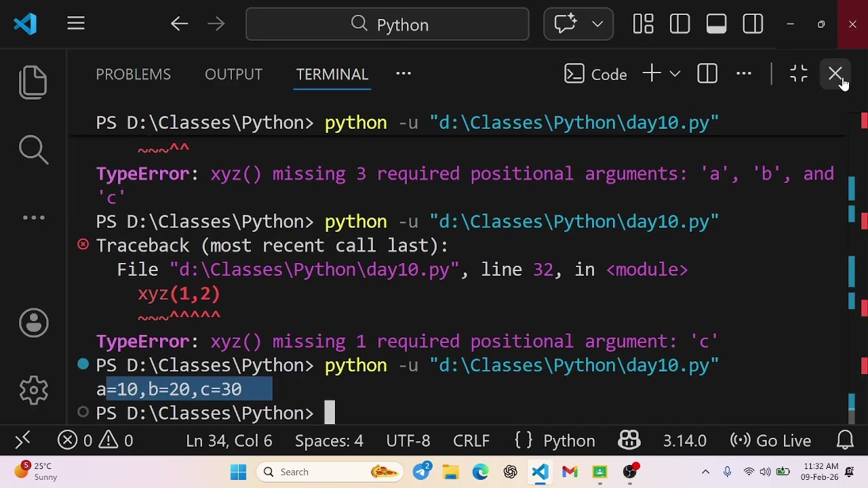Select Python interpreter 3.14.0
The width and height of the screenshot is (868, 488).
pyautogui.click(x=685, y=441)
